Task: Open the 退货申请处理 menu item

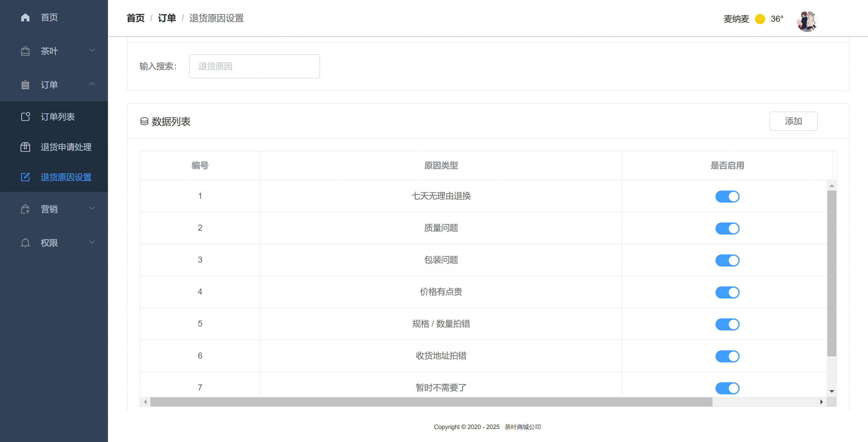Action: pos(66,147)
